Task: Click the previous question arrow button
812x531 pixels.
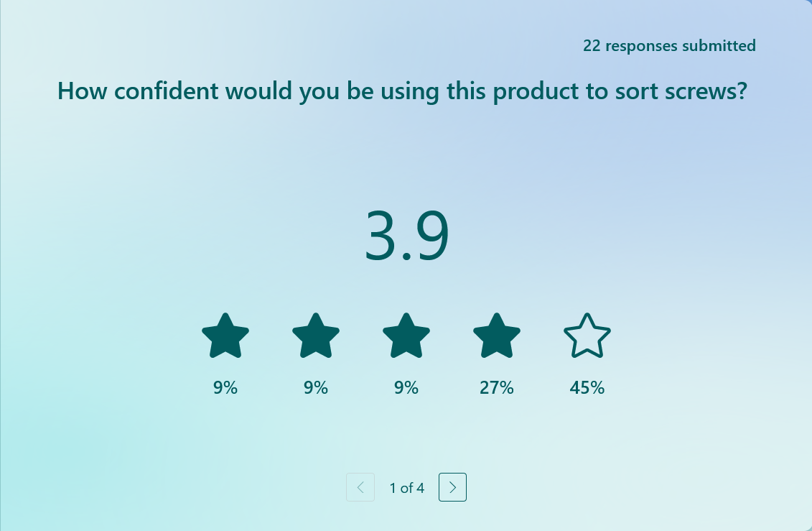Action: pyautogui.click(x=360, y=487)
